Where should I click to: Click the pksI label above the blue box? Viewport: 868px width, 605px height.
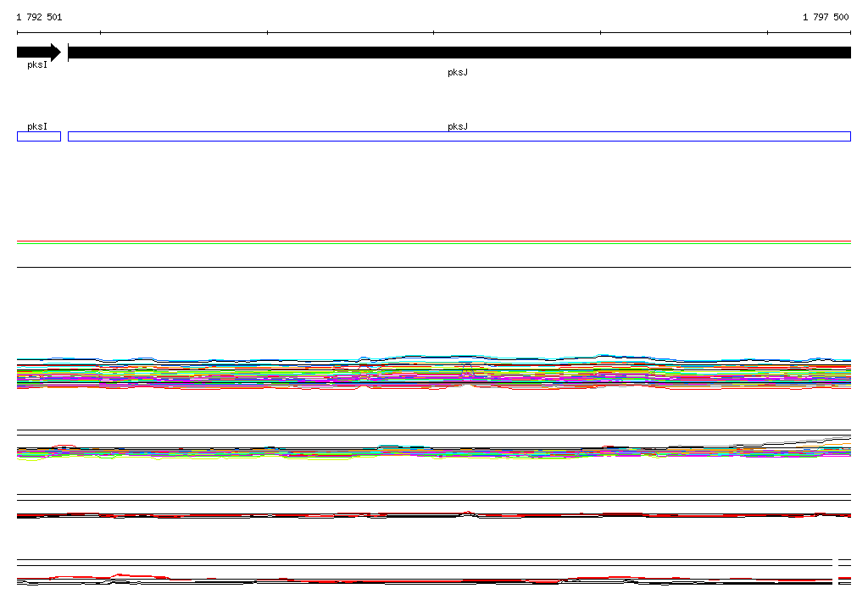point(37,126)
